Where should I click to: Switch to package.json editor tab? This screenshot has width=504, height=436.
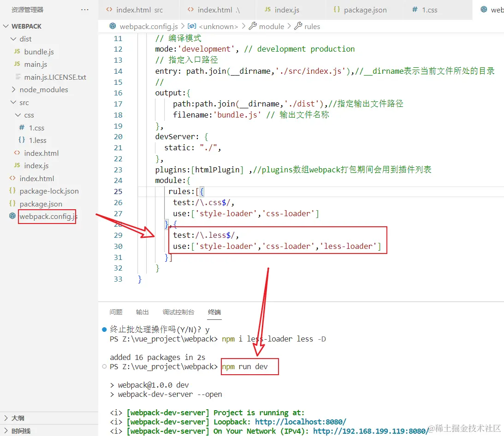[x=364, y=10]
